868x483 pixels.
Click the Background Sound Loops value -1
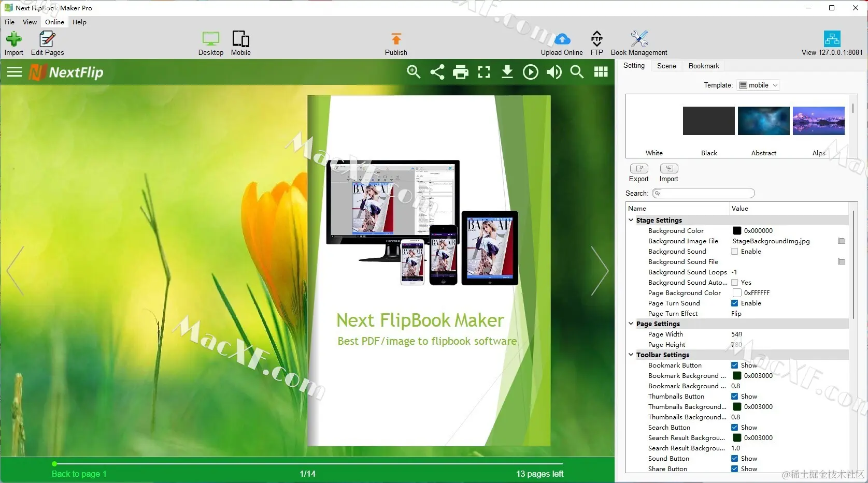[734, 272]
